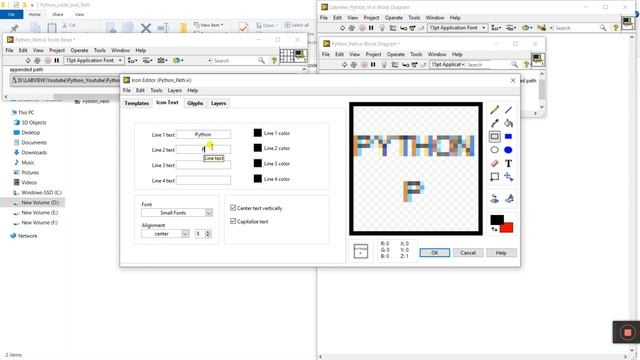Click Select all in File Explorer ribbon
The width and height of the screenshot is (640, 360).
point(296,25)
